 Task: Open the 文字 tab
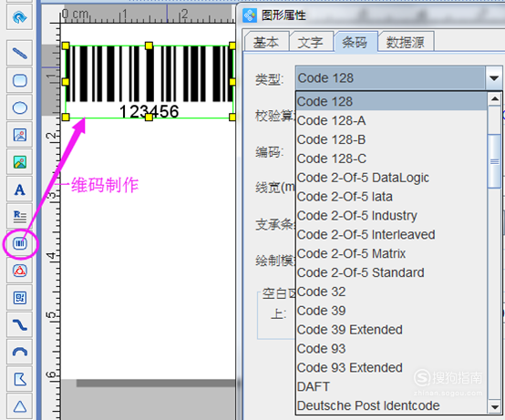[310, 42]
